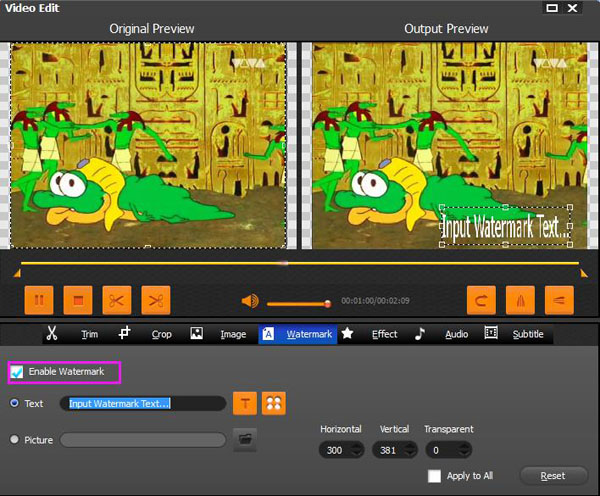The height and width of the screenshot is (496, 600).
Task: Click the left trim marker triangle
Action: (x=16, y=274)
